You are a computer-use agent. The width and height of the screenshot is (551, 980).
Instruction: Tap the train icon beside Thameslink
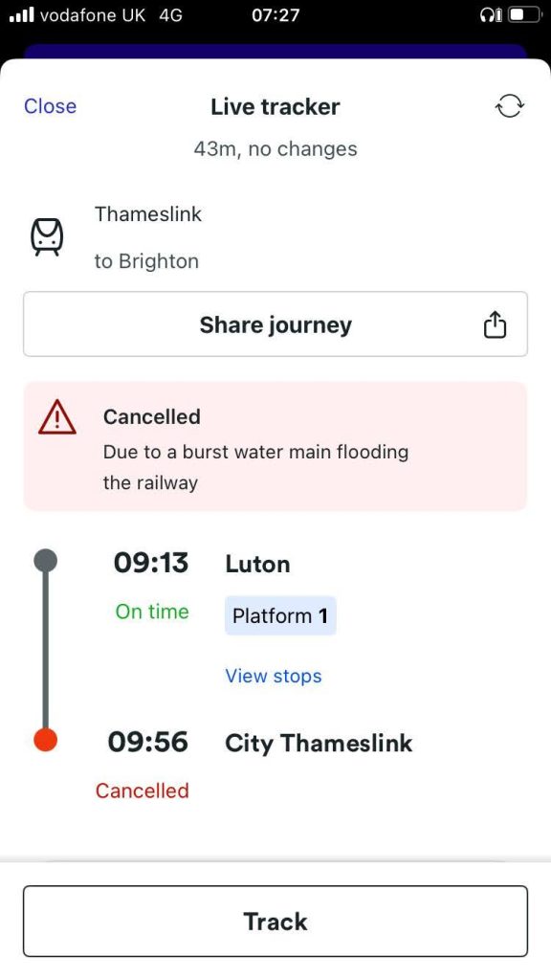point(47,237)
